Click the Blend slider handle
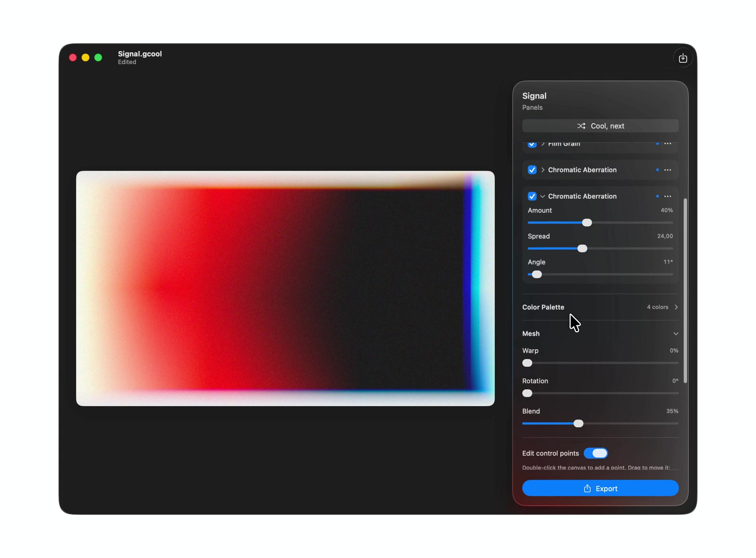This screenshot has width=756, height=558. click(x=578, y=424)
